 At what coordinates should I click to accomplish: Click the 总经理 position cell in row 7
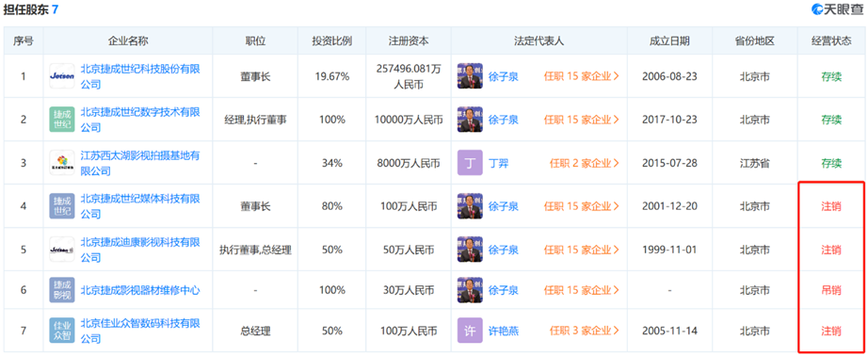[255, 332]
